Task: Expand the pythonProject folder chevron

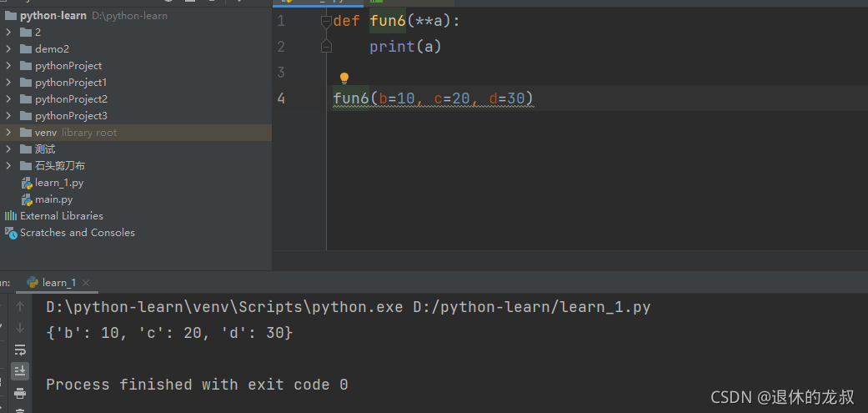Action: pyautogui.click(x=8, y=65)
